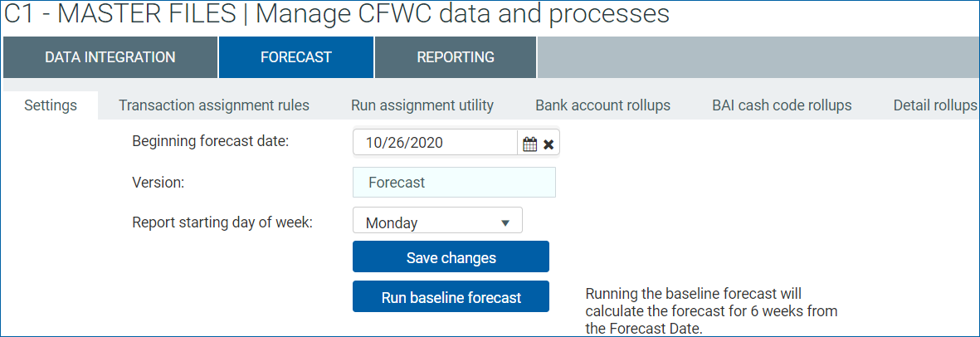Open Bank account rollups tab
Viewport: 980px width, 337px height.
click(602, 105)
